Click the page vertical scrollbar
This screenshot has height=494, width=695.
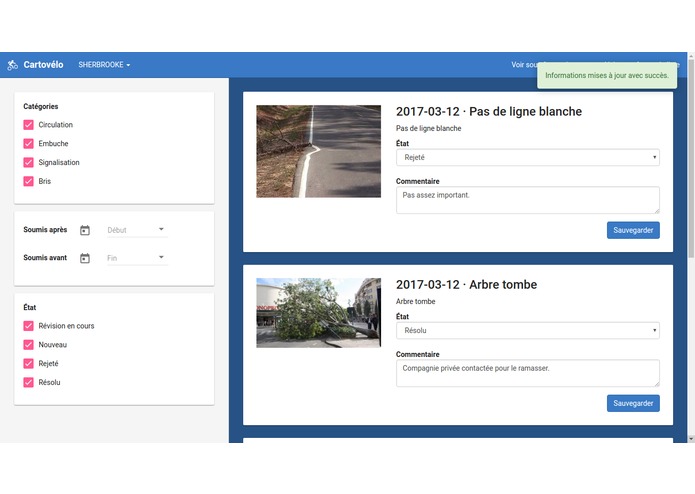(691, 159)
